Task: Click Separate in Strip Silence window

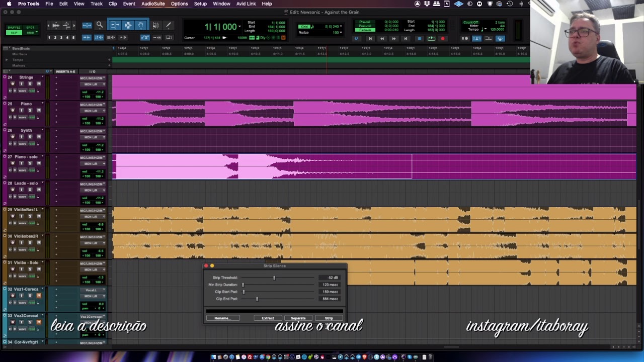Action: click(298, 318)
